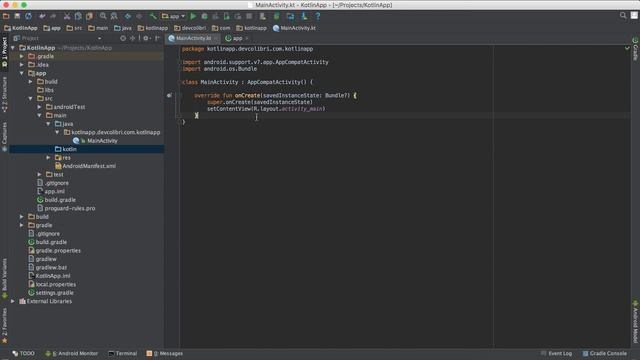The height and width of the screenshot is (360, 640).
Task: Click the Cut scissors icon
Action: [67, 16]
